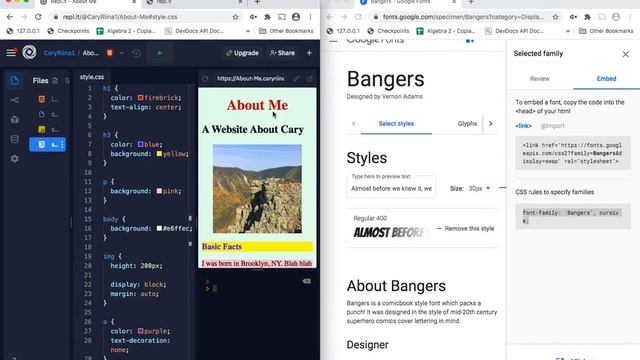The height and width of the screenshot is (360, 640).
Task: Open version control sidebar icon
Action: 14,100
